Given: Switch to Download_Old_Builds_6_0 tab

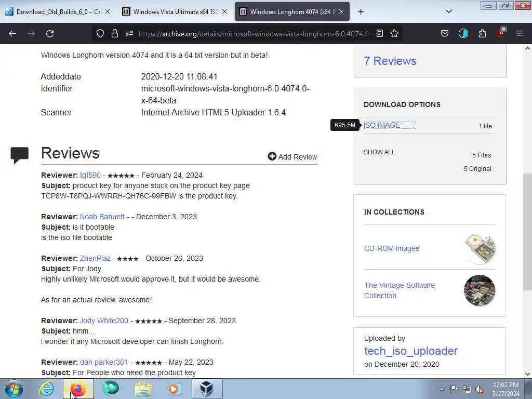Looking at the screenshot, I should tap(58, 11).
